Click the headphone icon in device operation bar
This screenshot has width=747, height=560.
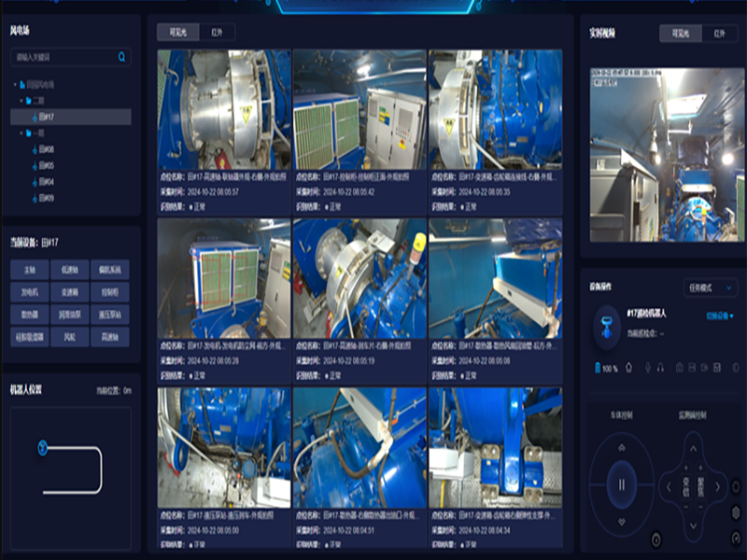pyautogui.click(x=660, y=368)
